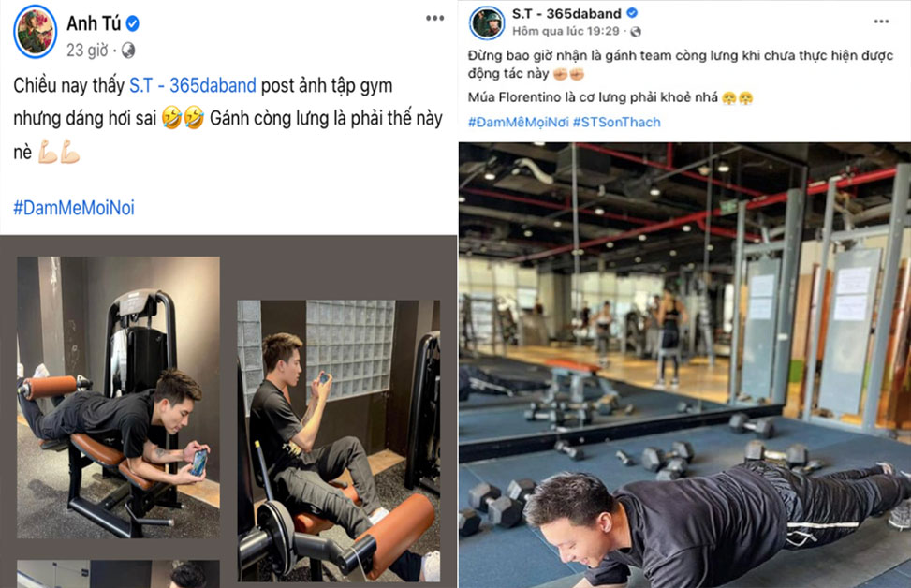Image resolution: width=911 pixels, height=588 pixels.
Task: Follow the tagged S.T - 365daband mention
Action: [x=192, y=85]
